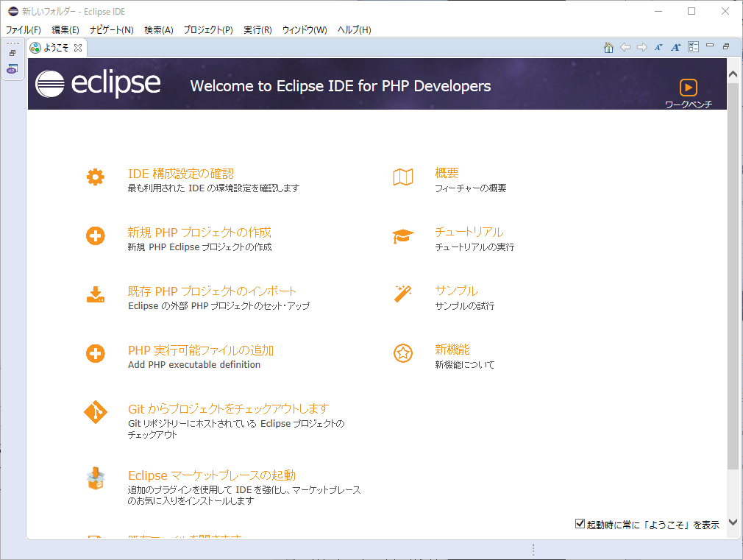Click the Workbench play icon
743x560 pixels.
click(688, 88)
